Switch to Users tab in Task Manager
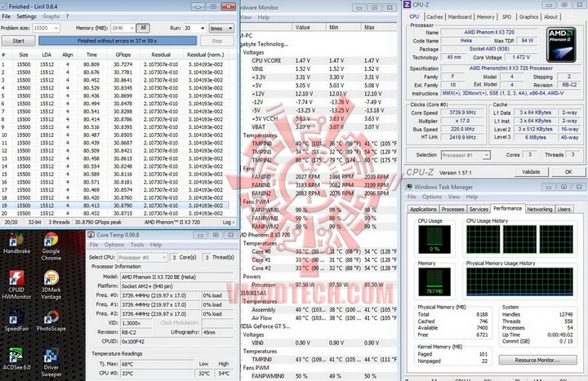 tap(563, 210)
